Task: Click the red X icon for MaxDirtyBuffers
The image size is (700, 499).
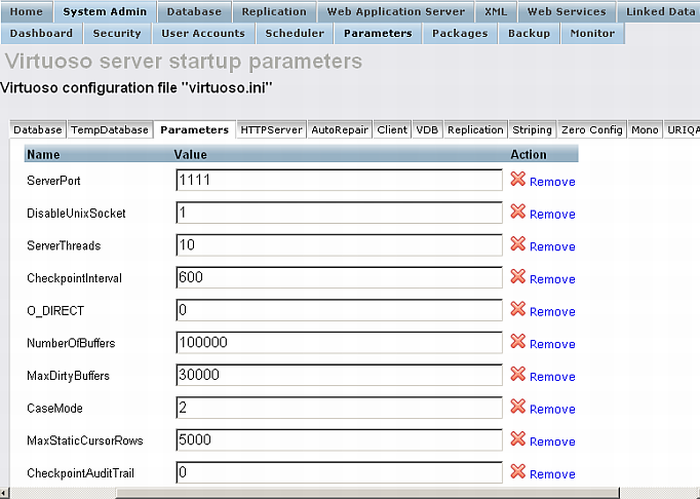Action: (x=518, y=374)
